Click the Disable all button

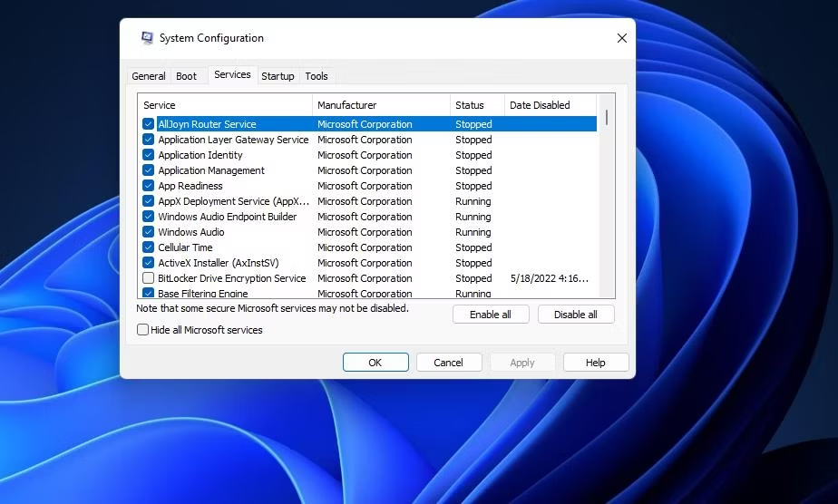click(576, 315)
